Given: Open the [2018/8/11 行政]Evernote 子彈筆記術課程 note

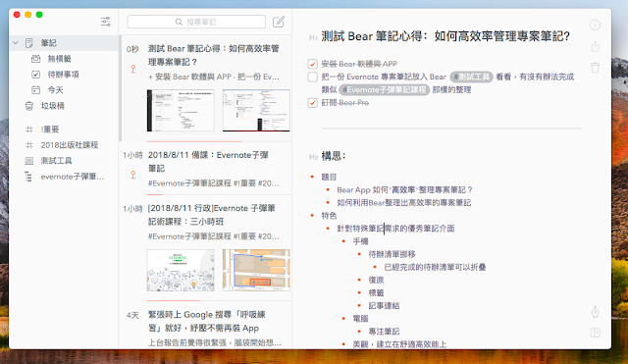Looking at the screenshot, I should tap(206, 248).
